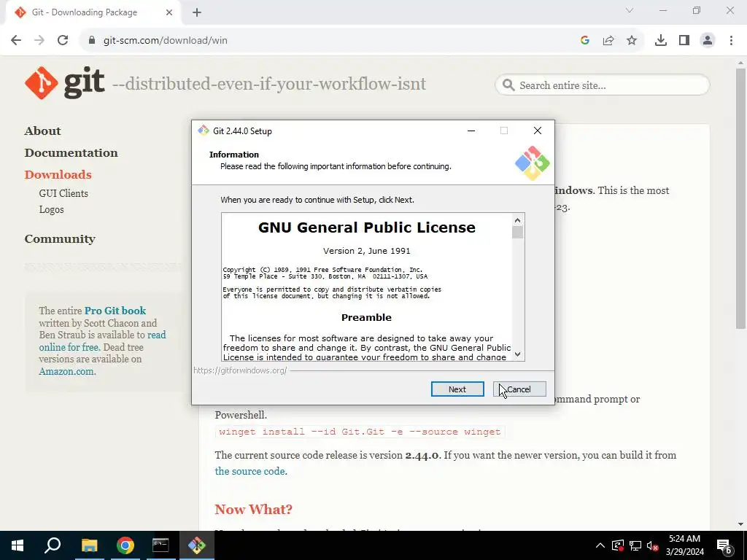
Task: Open the notification center icon
Action: (x=724, y=546)
